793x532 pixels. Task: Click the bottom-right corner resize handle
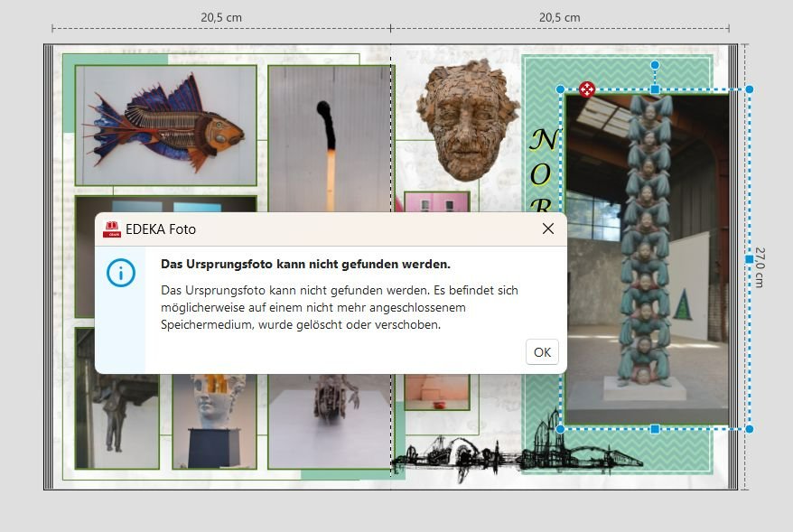749,429
